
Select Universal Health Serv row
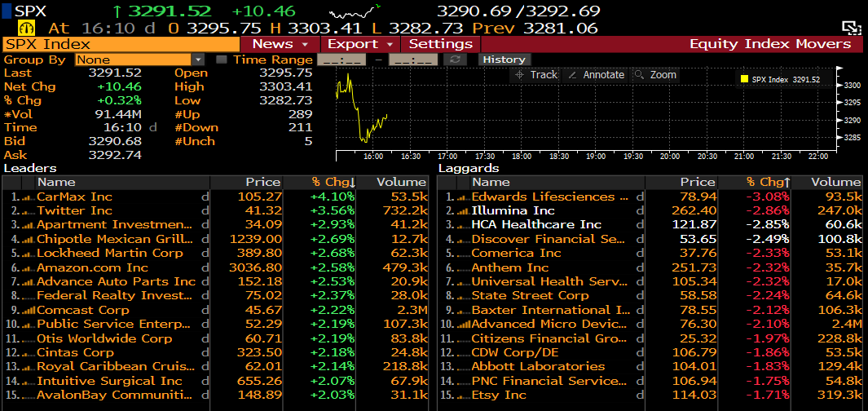tap(650, 282)
